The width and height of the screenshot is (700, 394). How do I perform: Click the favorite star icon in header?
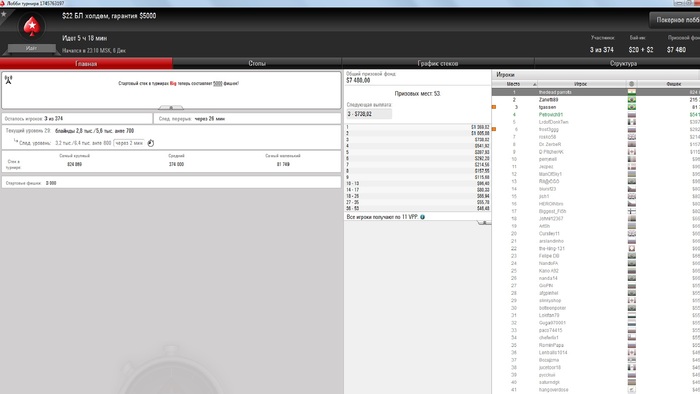(x=4, y=14)
